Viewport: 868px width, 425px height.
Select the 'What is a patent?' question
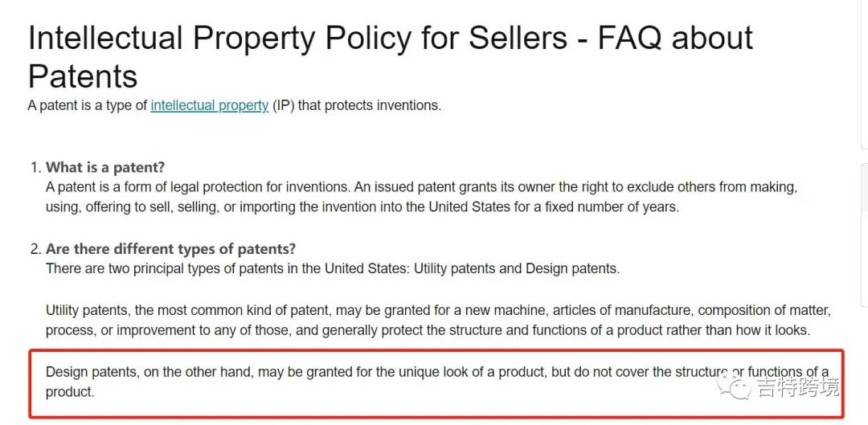point(105,167)
